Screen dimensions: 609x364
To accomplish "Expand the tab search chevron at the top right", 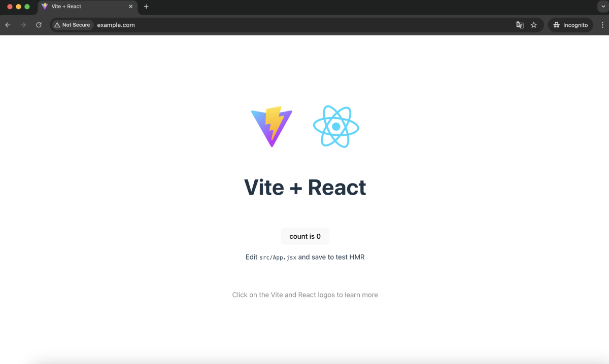I will 602,7.
